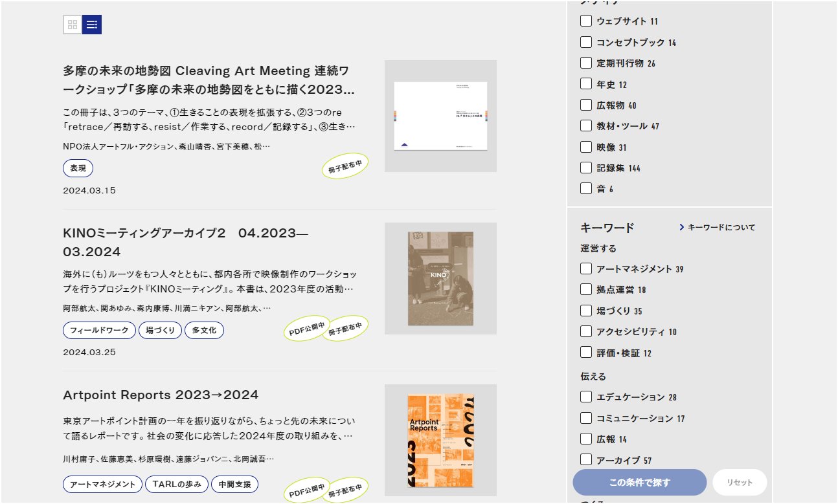Select the フィールドワーク tag
This screenshot has width=838, height=504.
[99, 331]
